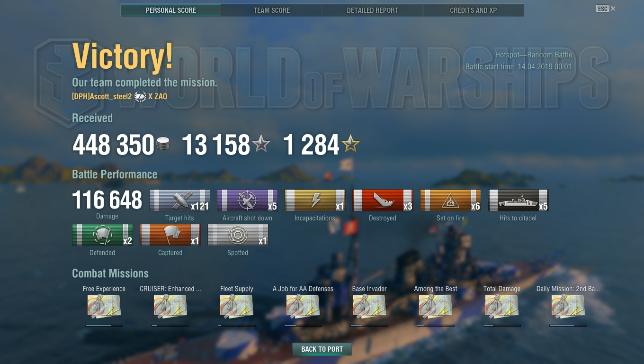This screenshot has height=364, width=644.
Task: Open the Team Score tab
Action: [x=272, y=10]
